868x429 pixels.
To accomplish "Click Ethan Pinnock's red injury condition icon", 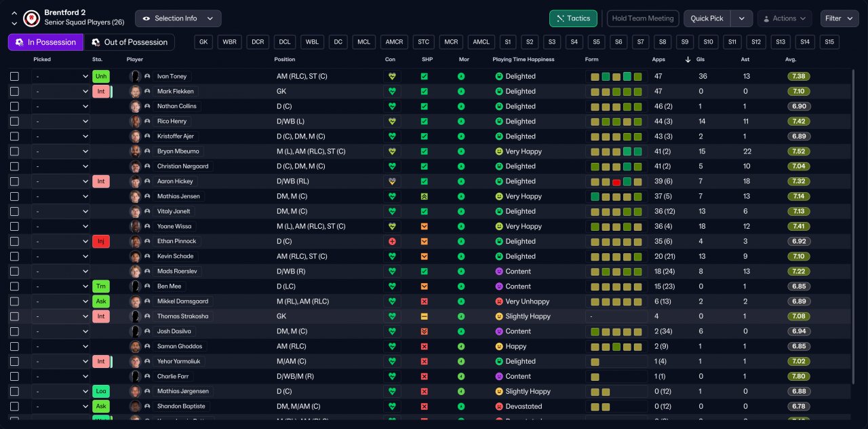I will 391,242.
